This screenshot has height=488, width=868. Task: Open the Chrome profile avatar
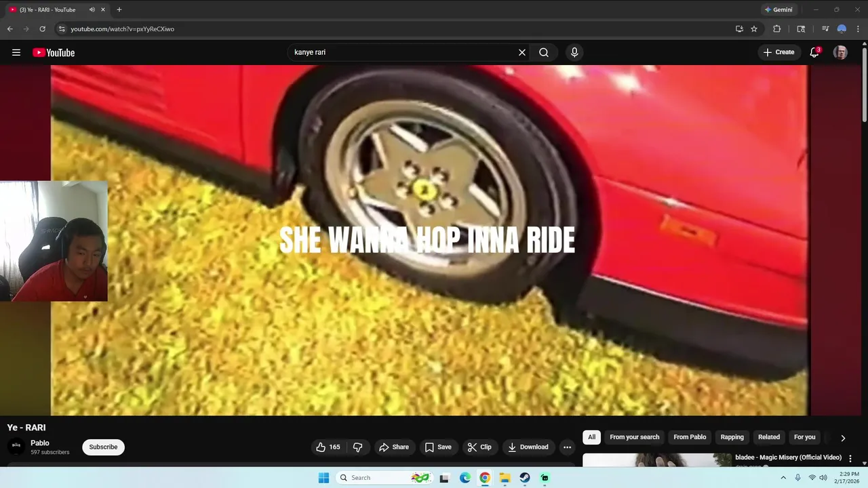tap(842, 28)
